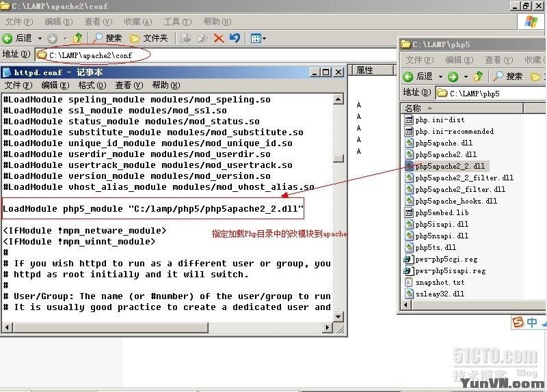Select the php5embed.lib file icon

click(408, 212)
